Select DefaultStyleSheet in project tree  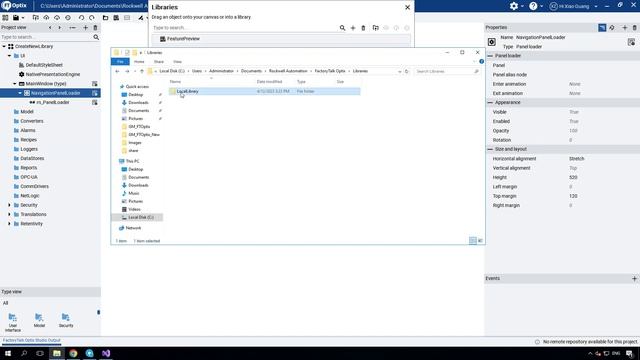44,65
